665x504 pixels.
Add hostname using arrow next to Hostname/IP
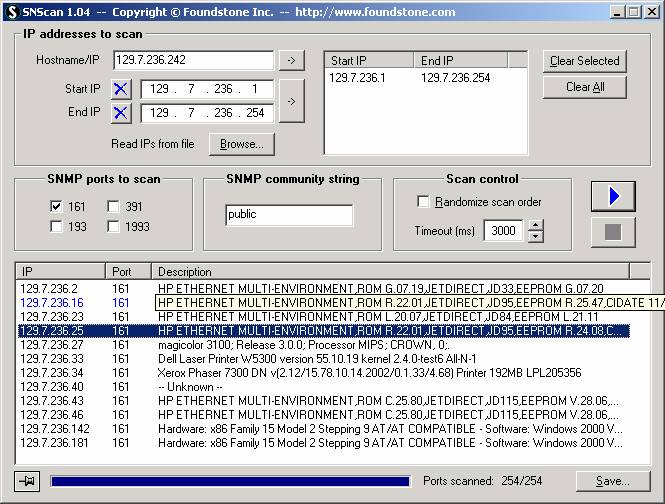(291, 61)
